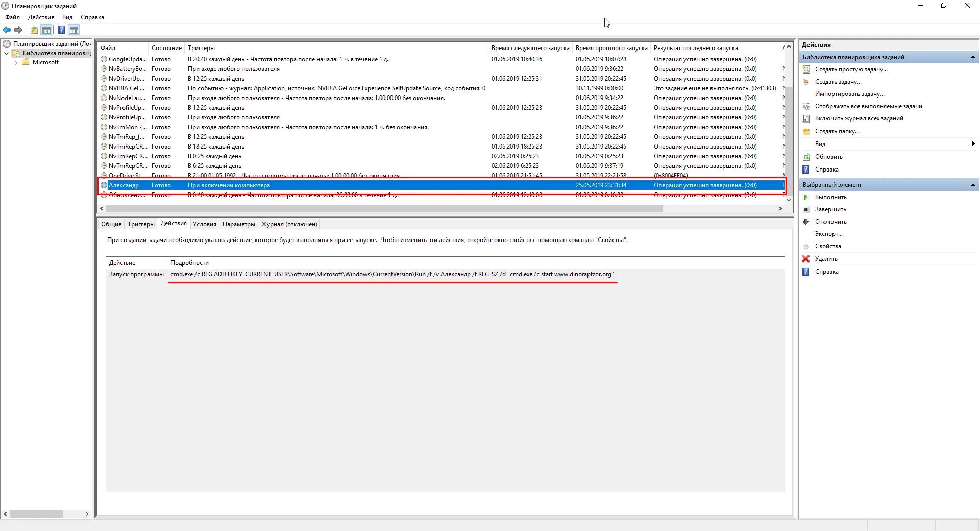
Task: Click the create task icon in Actions
Action: [806, 82]
